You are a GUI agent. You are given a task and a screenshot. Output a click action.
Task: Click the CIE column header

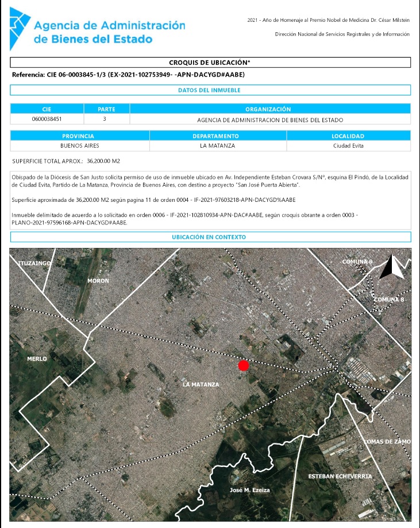pyautogui.click(x=47, y=109)
